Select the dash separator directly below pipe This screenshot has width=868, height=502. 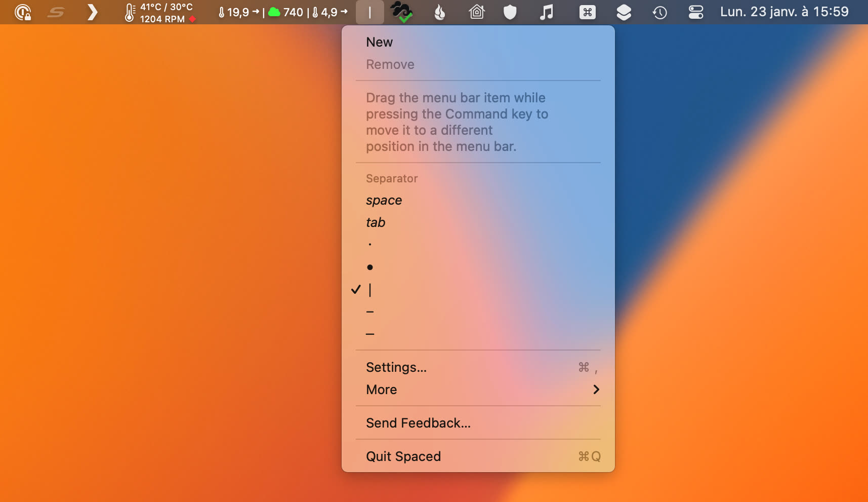(x=478, y=312)
